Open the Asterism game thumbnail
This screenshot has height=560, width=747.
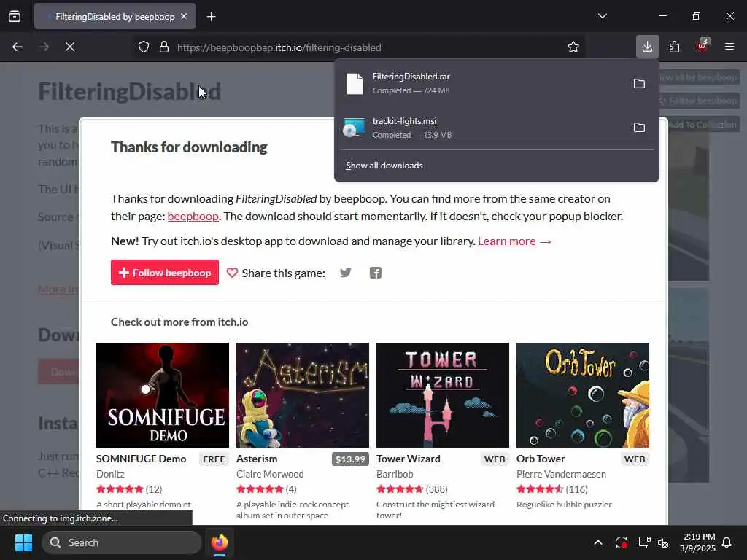(x=303, y=394)
